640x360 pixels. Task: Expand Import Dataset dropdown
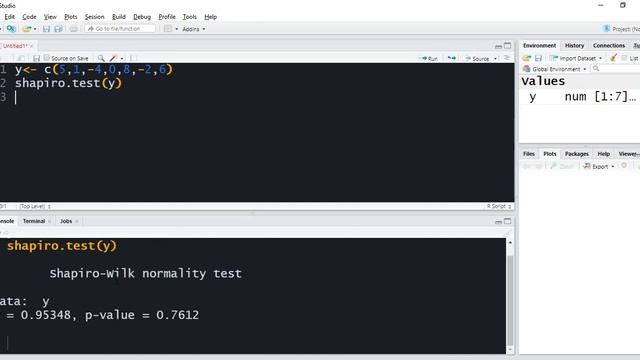(x=576, y=58)
